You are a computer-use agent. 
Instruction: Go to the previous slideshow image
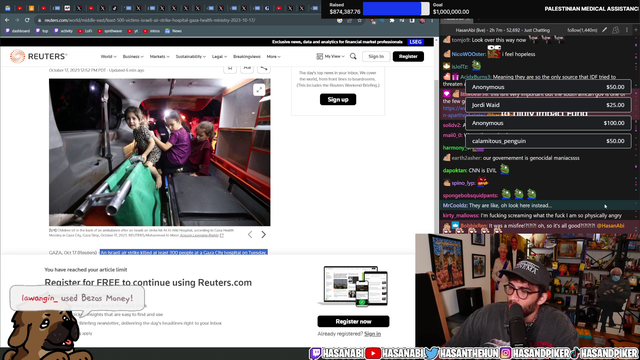click(250, 234)
